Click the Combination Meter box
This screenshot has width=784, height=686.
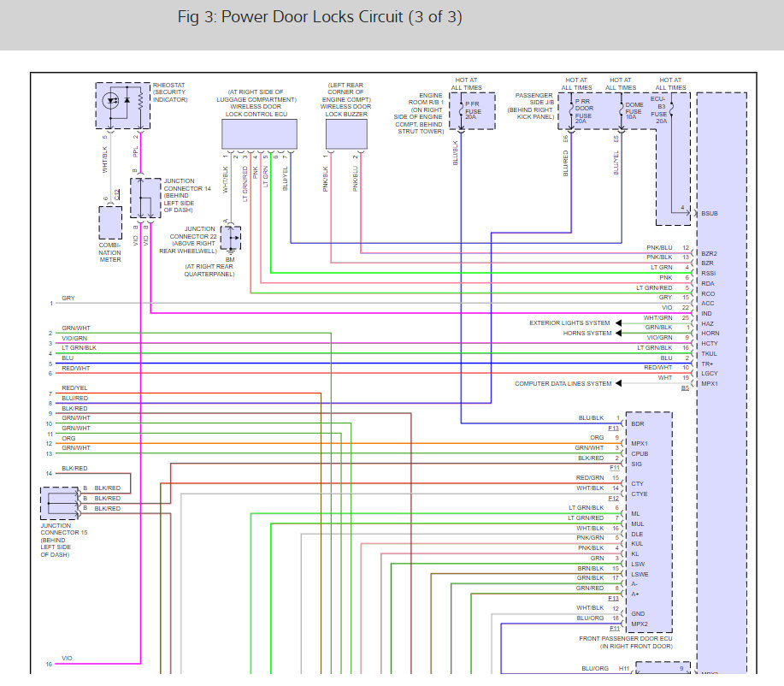110,222
